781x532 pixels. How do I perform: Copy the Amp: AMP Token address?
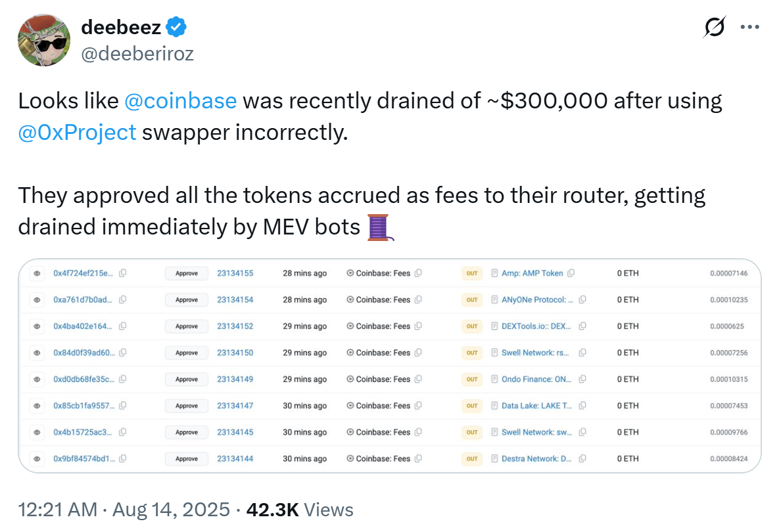pyautogui.click(x=571, y=273)
